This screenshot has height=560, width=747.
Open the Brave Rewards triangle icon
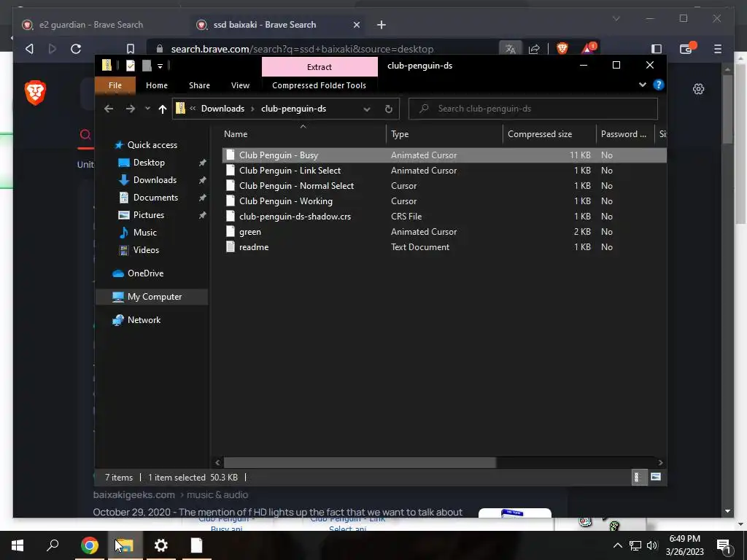589,49
